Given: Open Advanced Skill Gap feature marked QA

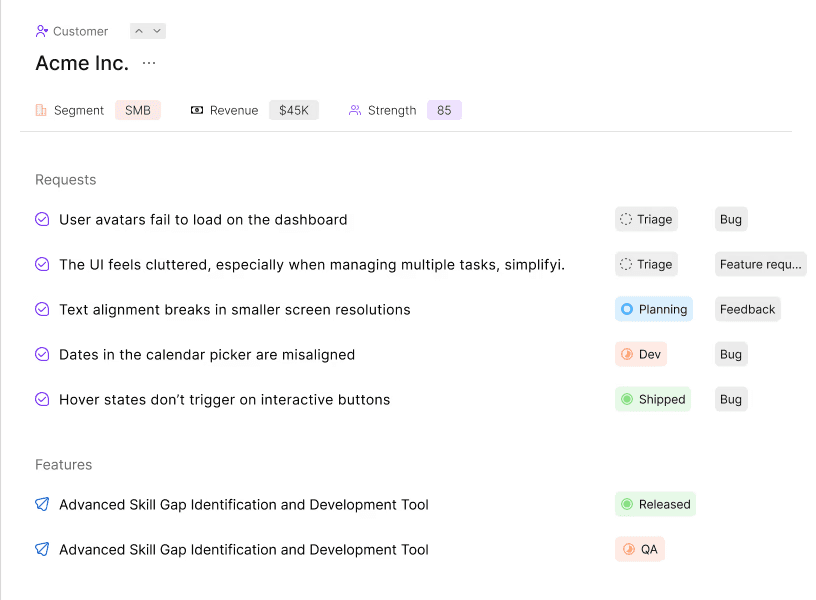Looking at the screenshot, I should click(244, 550).
